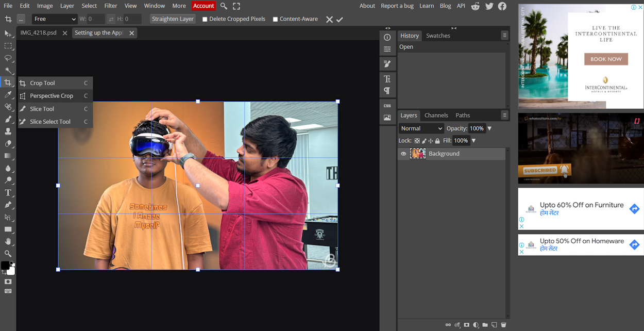Image resolution: width=644 pixels, height=331 pixels.
Task: Open the Opacity dropdown arrow
Action: coord(489,128)
